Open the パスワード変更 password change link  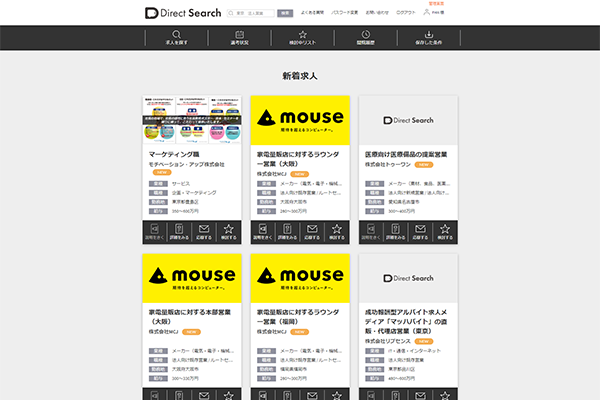(x=344, y=13)
